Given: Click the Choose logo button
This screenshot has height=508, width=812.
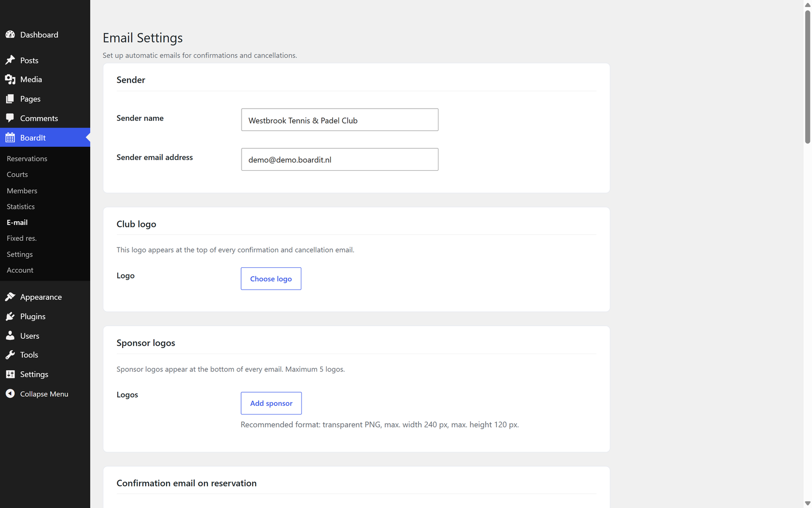Looking at the screenshot, I should click(x=271, y=278).
